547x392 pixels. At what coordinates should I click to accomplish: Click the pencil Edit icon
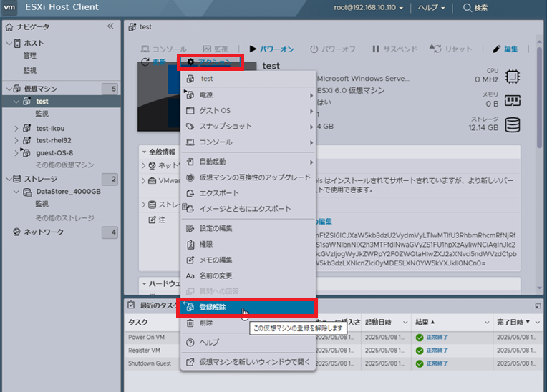pos(496,49)
